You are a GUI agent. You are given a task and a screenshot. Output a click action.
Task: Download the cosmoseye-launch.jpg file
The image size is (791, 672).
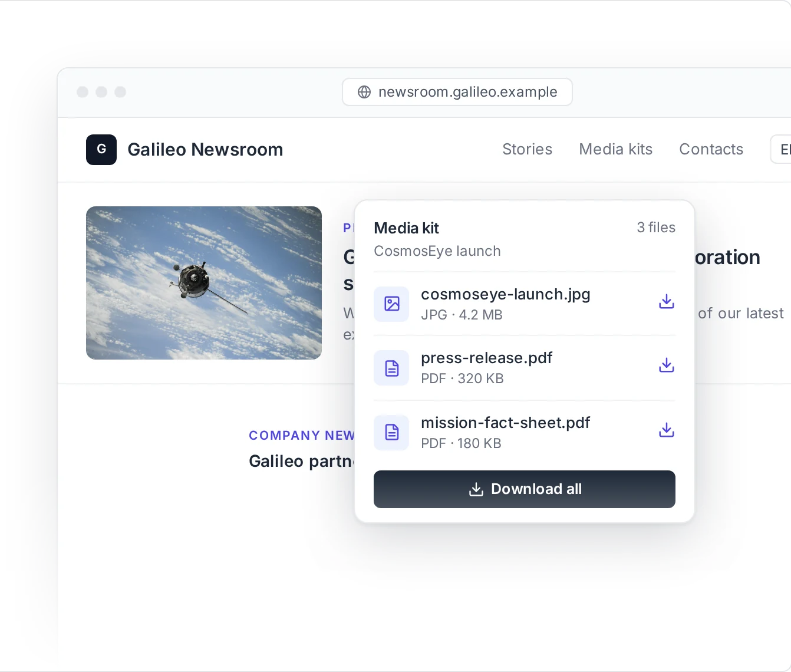coord(667,302)
